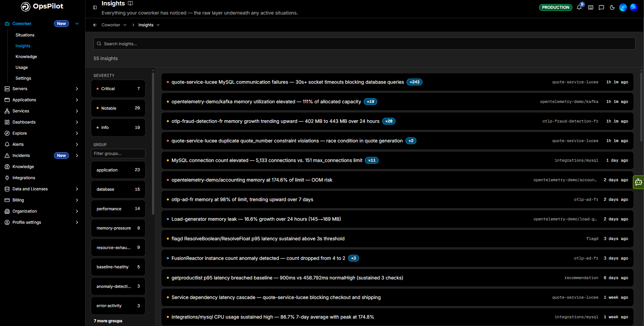
Task: Open the notifications bell icon
Action: (x=579, y=7)
